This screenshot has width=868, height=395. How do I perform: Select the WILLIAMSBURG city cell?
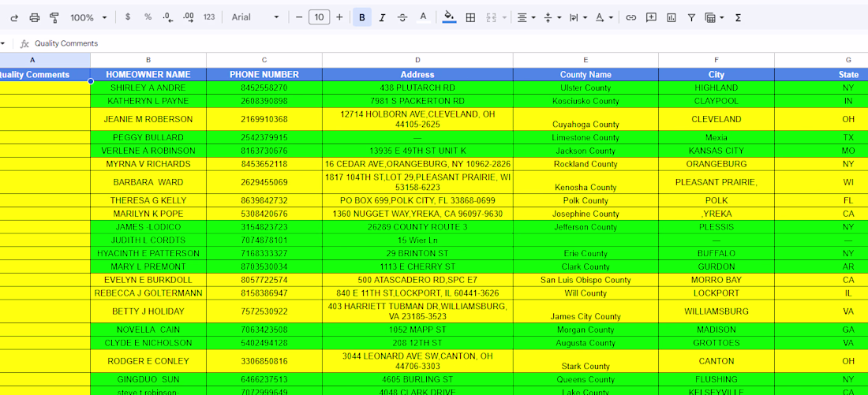(716, 311)
